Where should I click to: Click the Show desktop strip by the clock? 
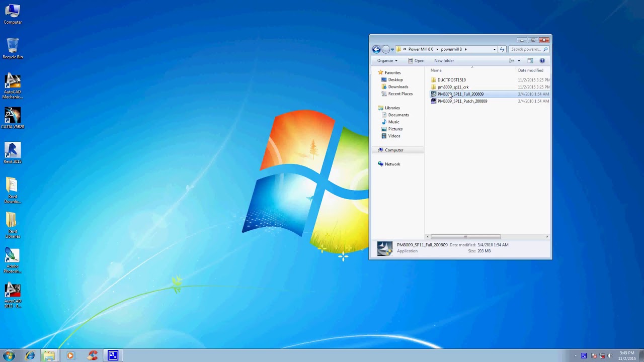click(x=641, y=356)
